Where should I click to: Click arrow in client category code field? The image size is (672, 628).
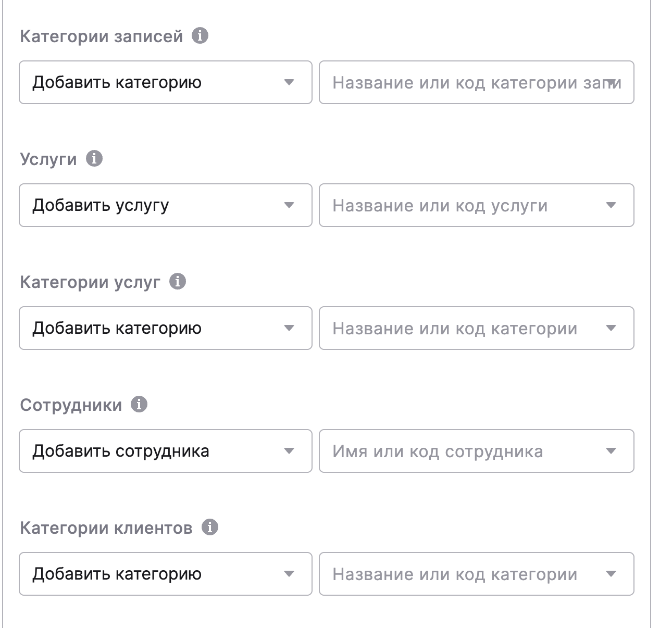(x=612, y=574)
